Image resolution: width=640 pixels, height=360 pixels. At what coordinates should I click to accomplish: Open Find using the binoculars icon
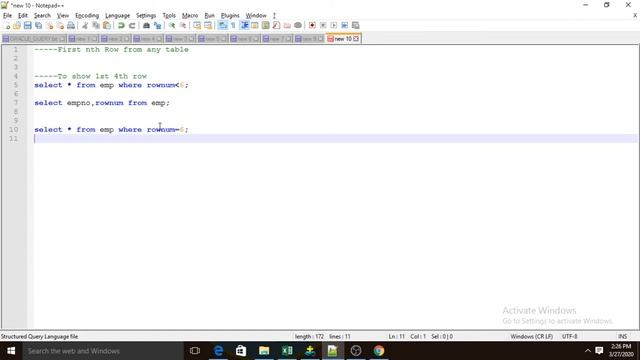pos(146,25)
